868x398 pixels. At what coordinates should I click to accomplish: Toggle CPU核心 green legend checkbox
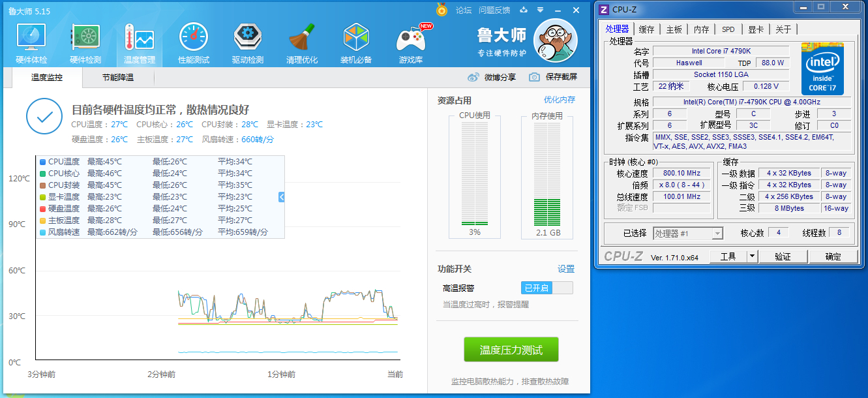(x=43, y=174)
